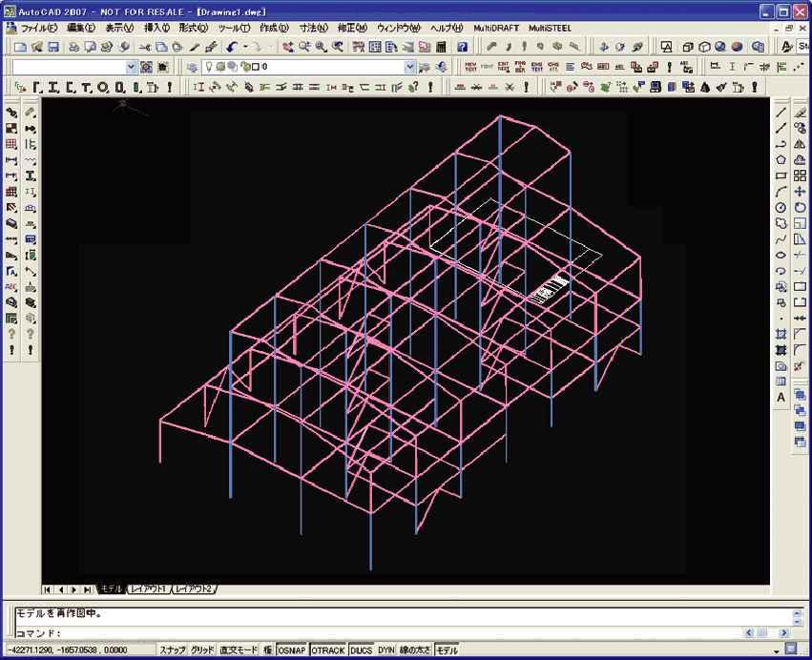Toggle グリッド grid display in status bar
Viewport: 812px width, 660px height.
pyautogui.click(x=202, y=650)
